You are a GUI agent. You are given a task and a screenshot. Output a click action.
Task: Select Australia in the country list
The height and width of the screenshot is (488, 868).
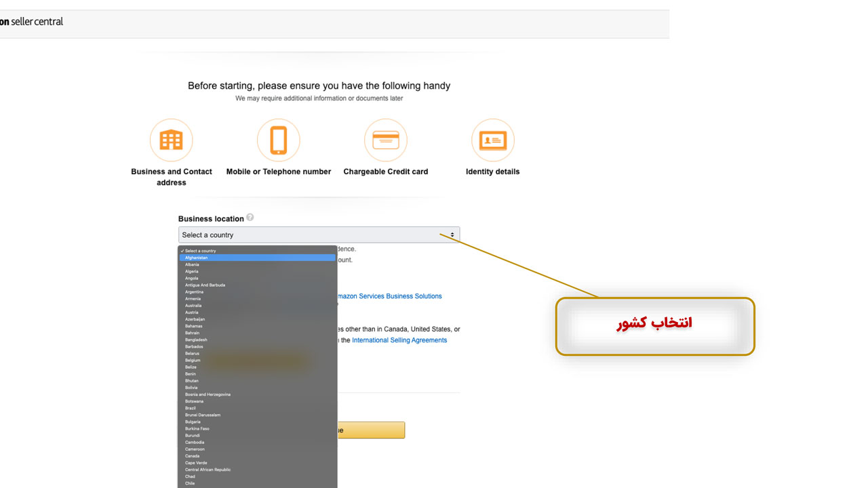click(x=258, y=306)
